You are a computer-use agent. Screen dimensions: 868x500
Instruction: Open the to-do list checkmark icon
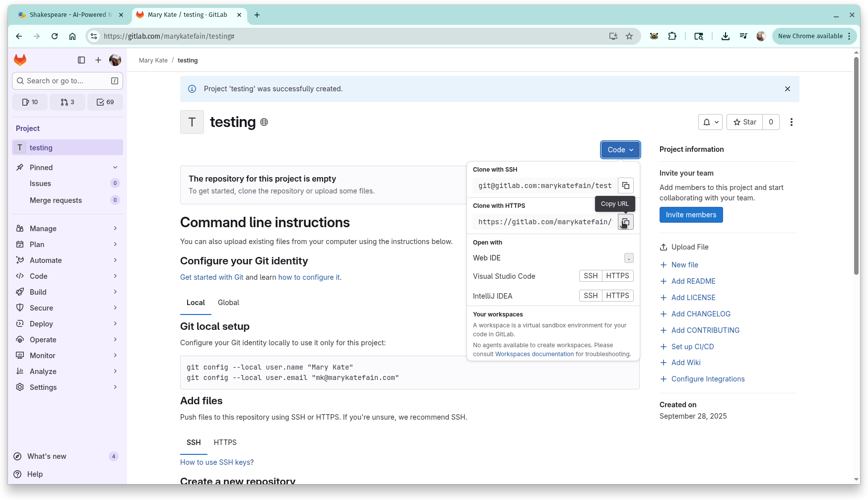tap(105, 102)
